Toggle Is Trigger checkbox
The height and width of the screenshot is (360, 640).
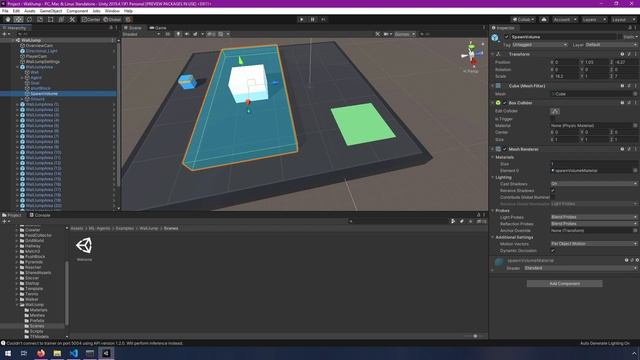pyautogui.click(x=553, y=119)
